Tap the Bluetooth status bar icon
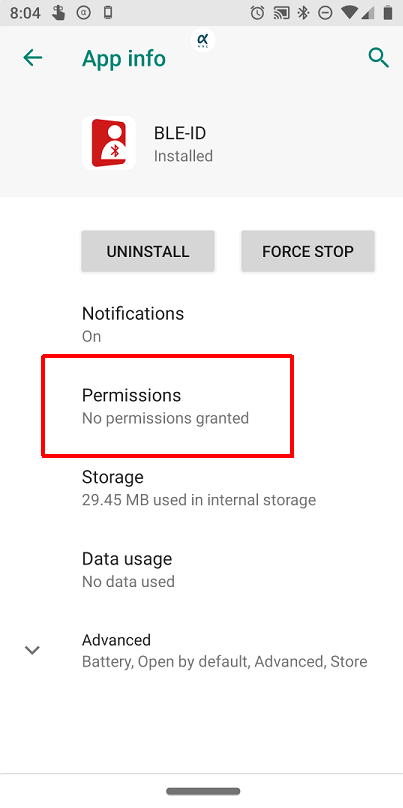 [304, 13]
